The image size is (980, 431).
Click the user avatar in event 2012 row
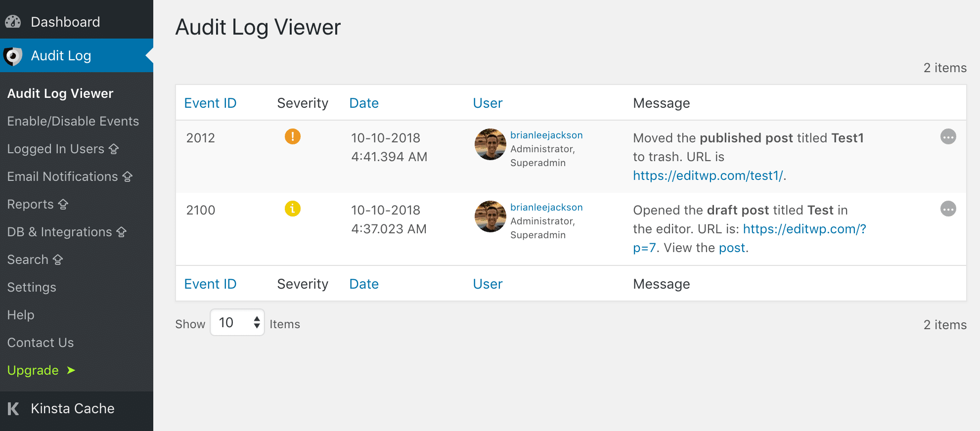coord(490,144)
